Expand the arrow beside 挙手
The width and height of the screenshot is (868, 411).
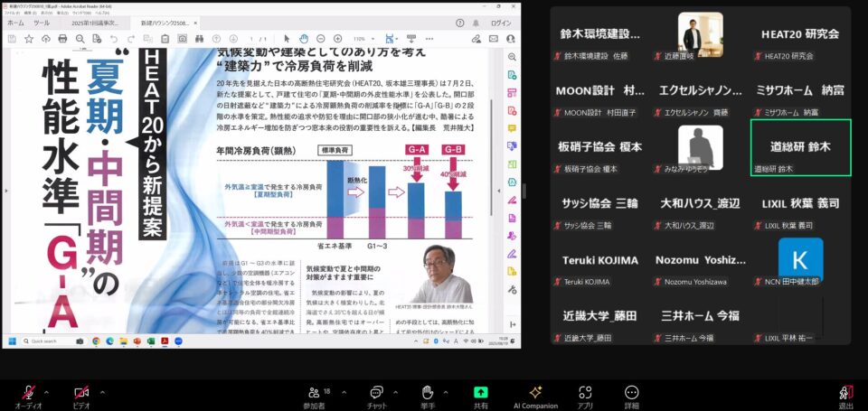click(445, 391)
